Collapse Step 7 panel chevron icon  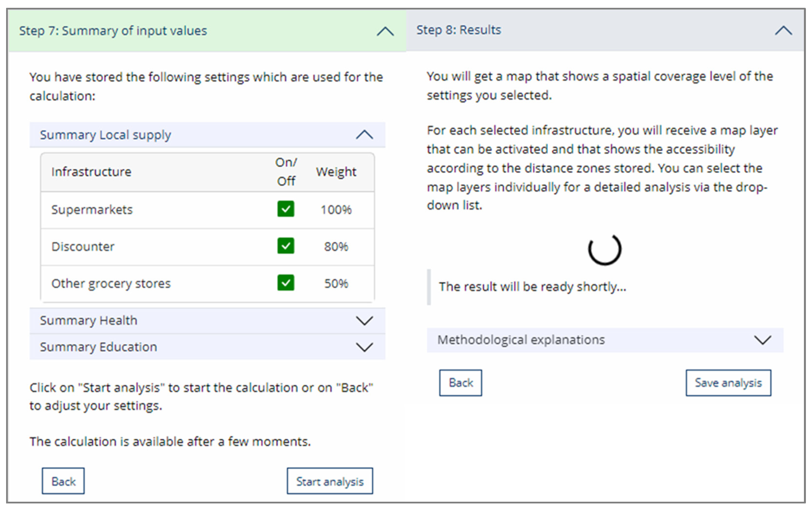point(385,31)
